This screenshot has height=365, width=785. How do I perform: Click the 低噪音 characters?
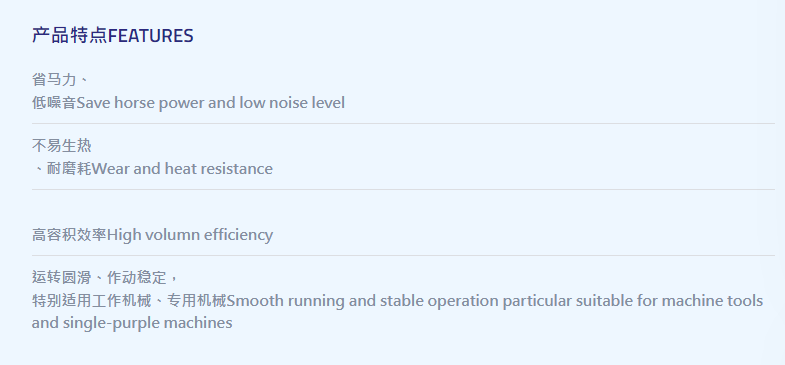point(54,103)
